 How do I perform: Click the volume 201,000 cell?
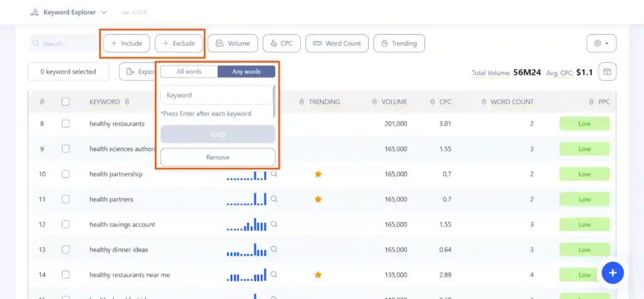click(396, 123)
